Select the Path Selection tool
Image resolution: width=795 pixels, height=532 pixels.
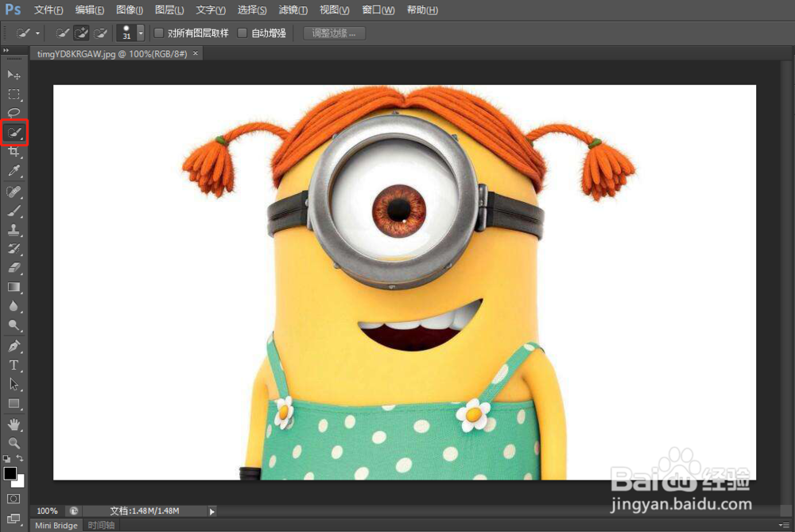(14, 384)
